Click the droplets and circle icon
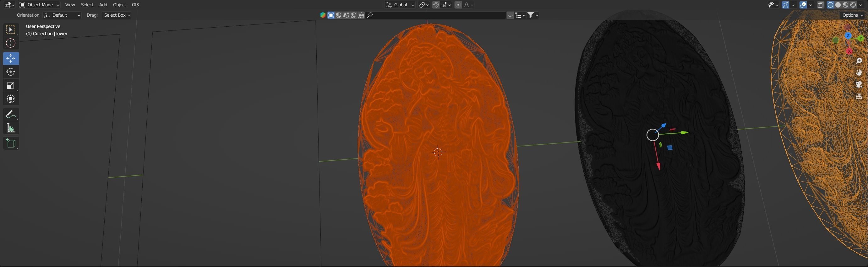868x267 pixels. pyautogui.click(x=346, y=15)
